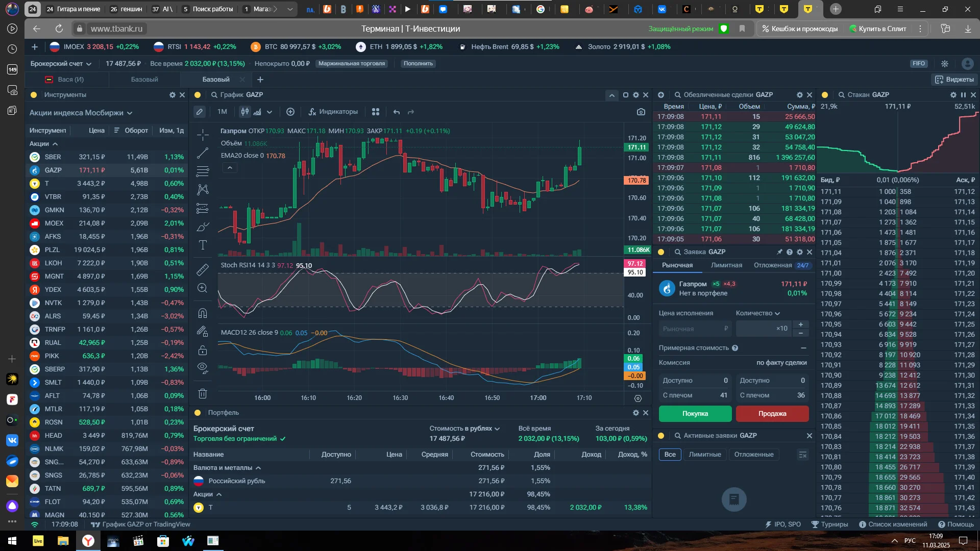This screenshot has height=551, width=980.
Task: Expand Moscow Exchange index stocks list dropdown
Action: tap(81, 113)
